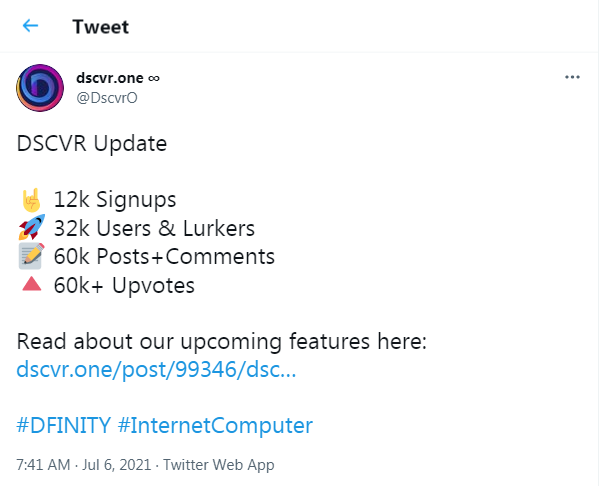
Task: Click the 7:41 AM Jul 6, 2021 timestamp
Action: [x=84, y=465]
